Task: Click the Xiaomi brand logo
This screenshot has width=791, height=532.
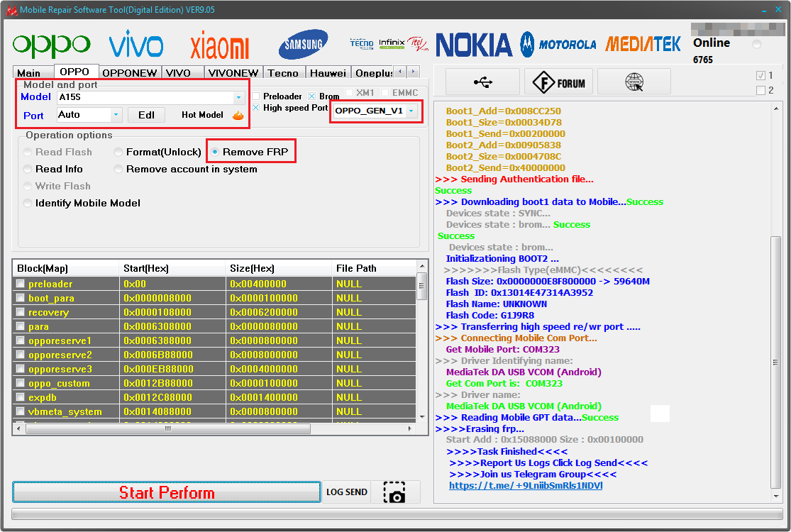Action: pyautogui.click(x=219, y=45)
